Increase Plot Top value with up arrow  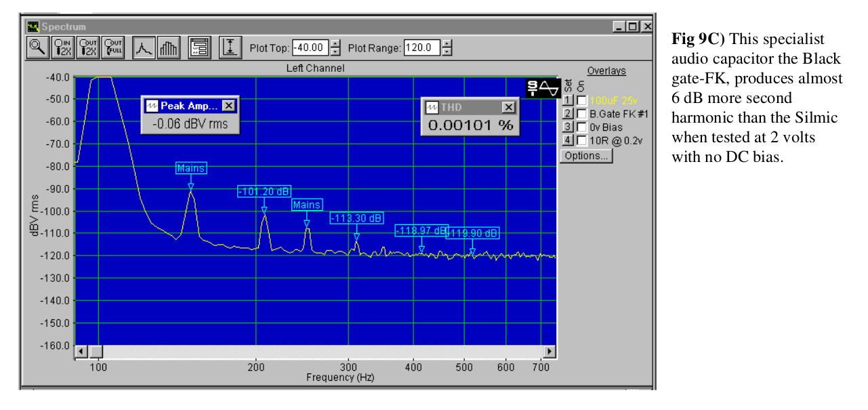tap(335, 44)
